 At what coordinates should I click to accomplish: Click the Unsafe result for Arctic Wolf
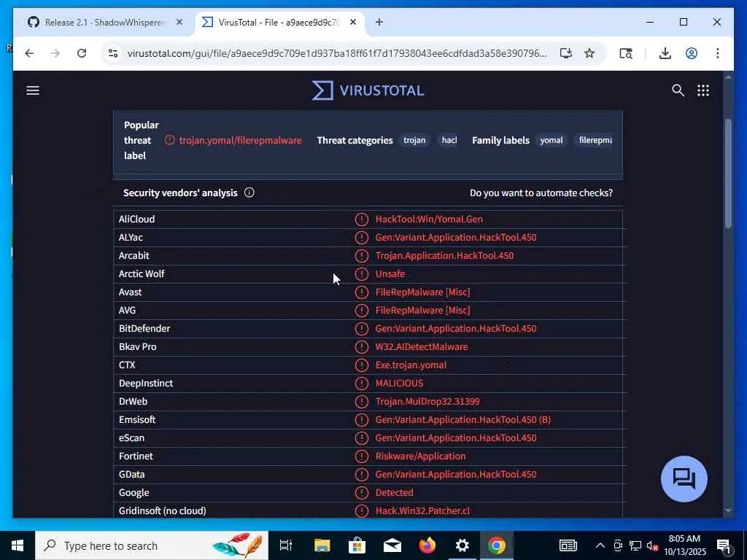pos(390,274)
